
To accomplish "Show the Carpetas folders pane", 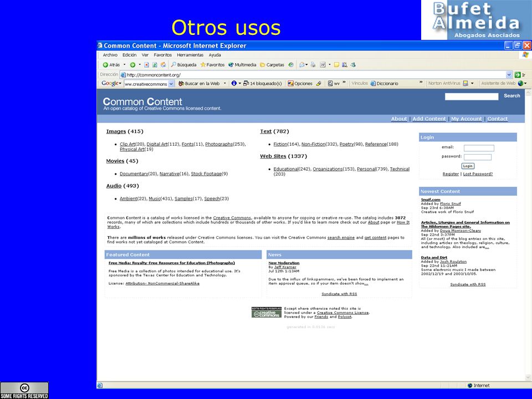I will click(272, 65).
